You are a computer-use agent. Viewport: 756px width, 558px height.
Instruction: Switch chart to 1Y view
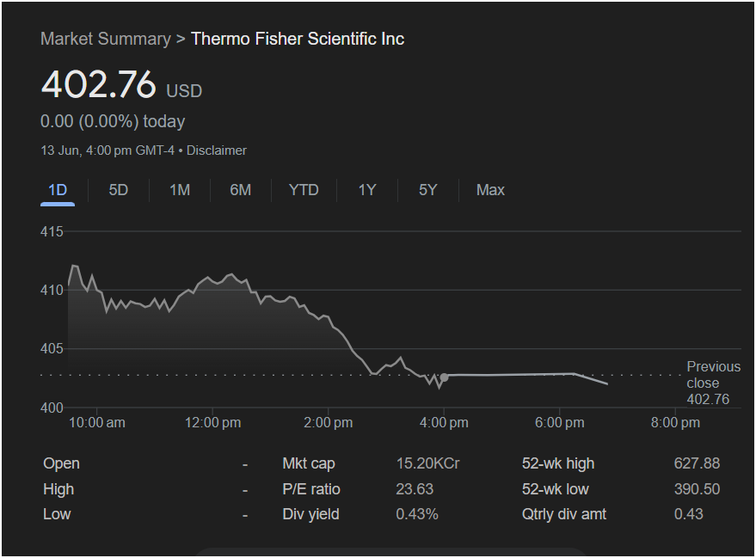(367, 190)
